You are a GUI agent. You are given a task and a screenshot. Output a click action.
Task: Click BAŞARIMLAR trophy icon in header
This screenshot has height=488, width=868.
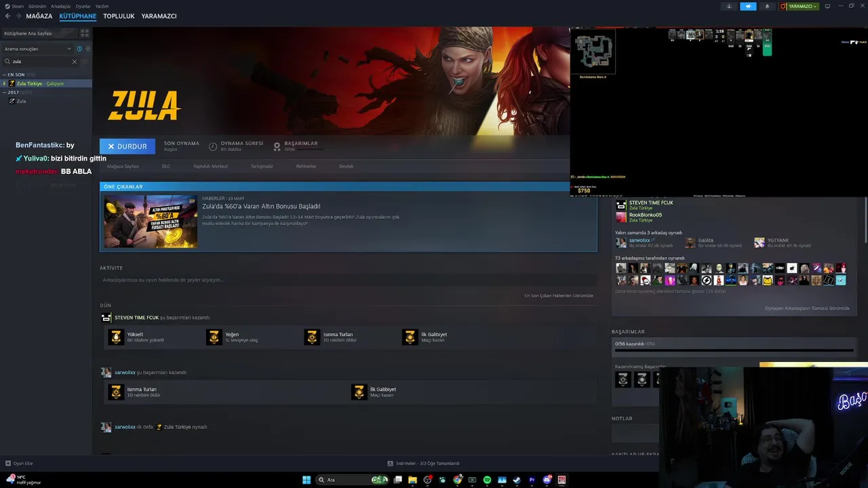click(x=277, y=146)
